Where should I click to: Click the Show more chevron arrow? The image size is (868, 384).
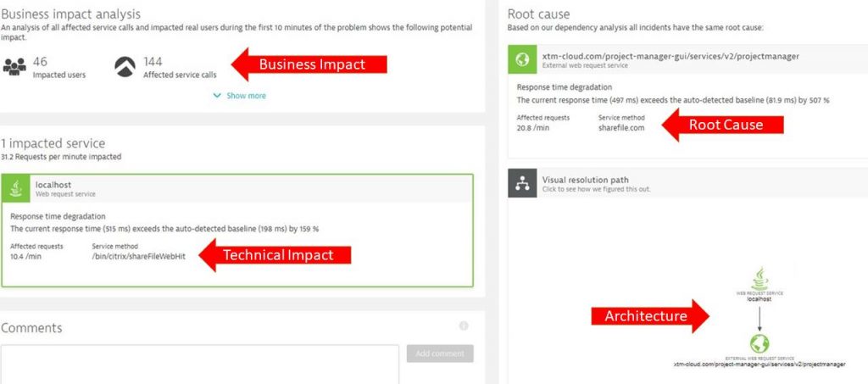tap(218, 96)
